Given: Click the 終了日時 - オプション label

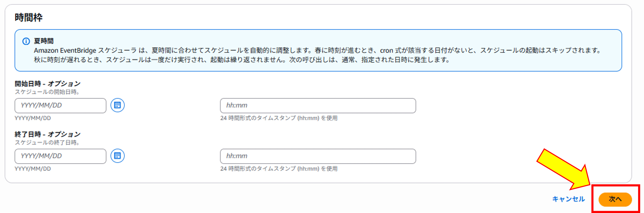Looking at the screenshot, I should [47, 134].
